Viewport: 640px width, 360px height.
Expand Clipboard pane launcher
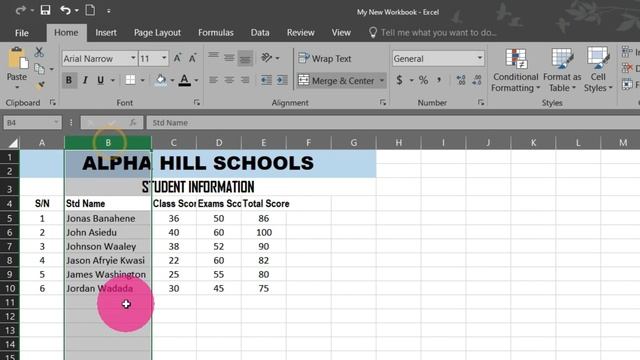53,103
